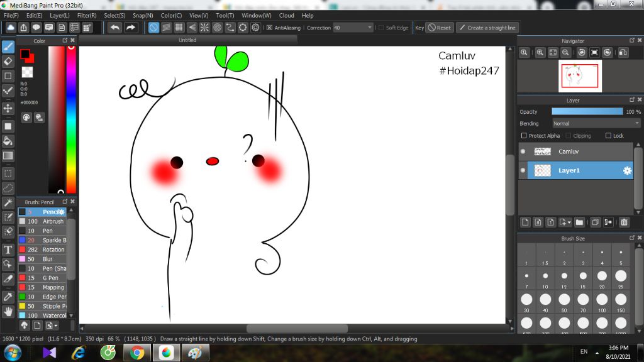
Task: Select the Gradient tool
Action: 8,156
